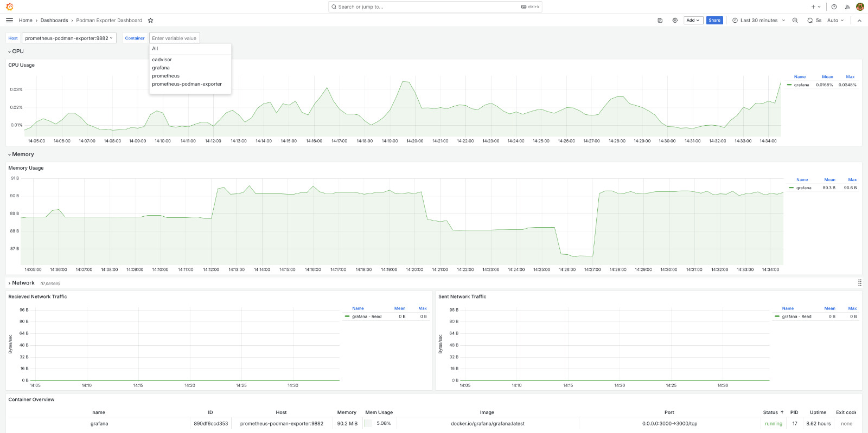
Task: Go to the Dashboards breadcrumb
Action: (54, 21)
